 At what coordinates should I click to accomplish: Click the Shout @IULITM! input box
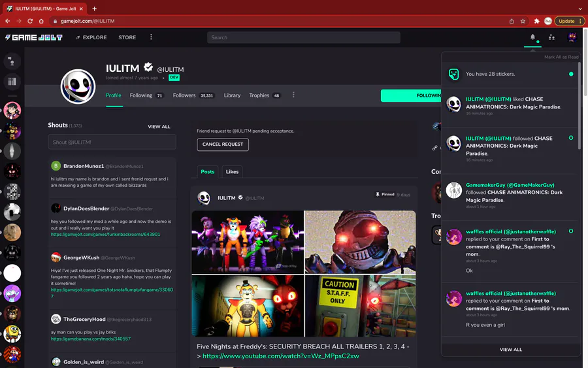pos(112,142)
